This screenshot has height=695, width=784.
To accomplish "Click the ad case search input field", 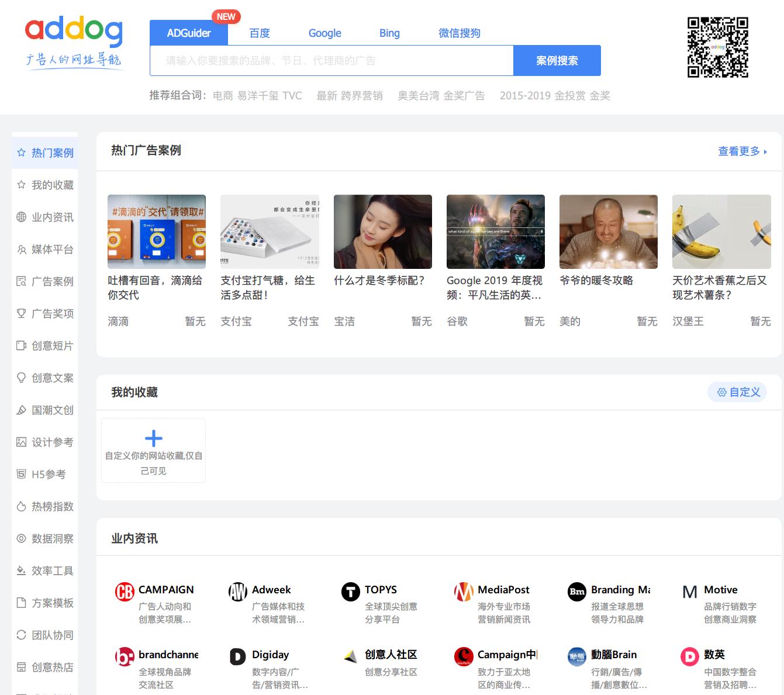I will pyautogui.click(x=331, y=61).
